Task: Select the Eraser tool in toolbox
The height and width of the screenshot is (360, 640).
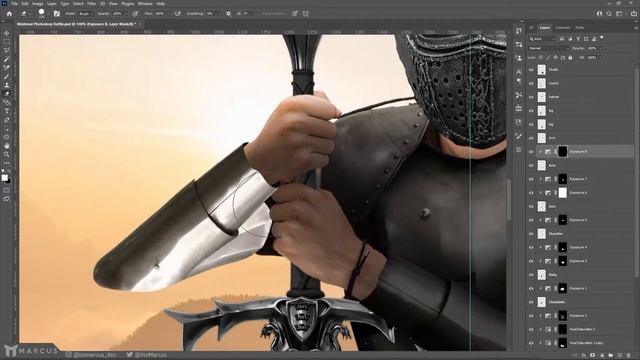Action: pos(7,94)
